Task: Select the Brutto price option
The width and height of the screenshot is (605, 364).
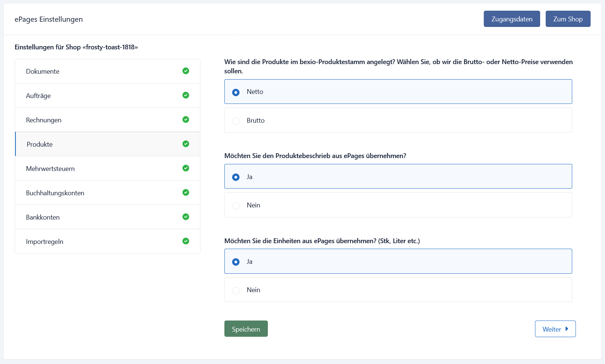Action: (x=398, y=120)
